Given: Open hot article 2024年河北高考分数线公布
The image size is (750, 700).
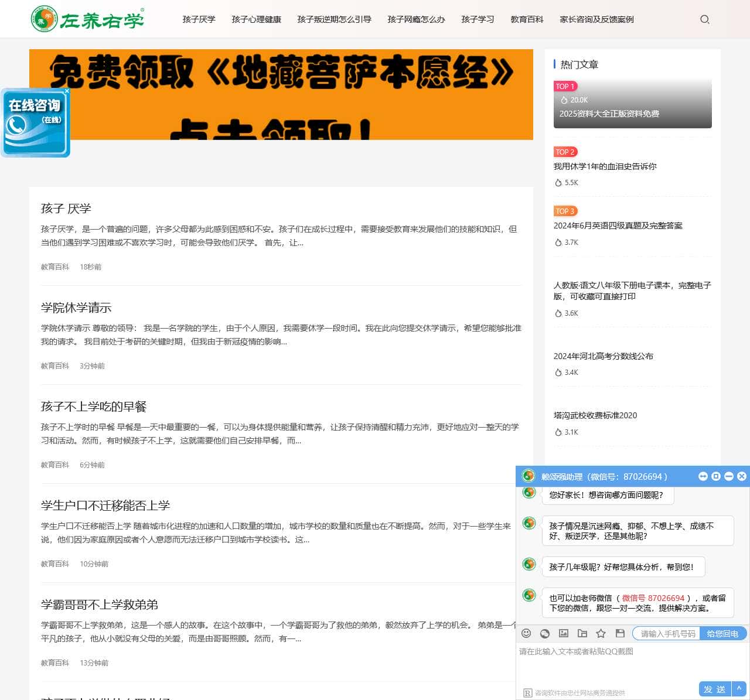Looking at the screenshot, I should click(603, 356).
